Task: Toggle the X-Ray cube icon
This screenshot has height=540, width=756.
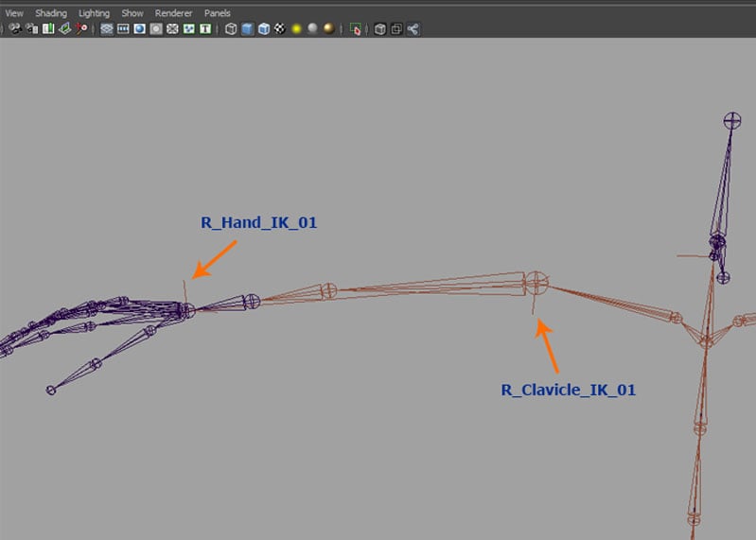Action: tap(380, 29)
